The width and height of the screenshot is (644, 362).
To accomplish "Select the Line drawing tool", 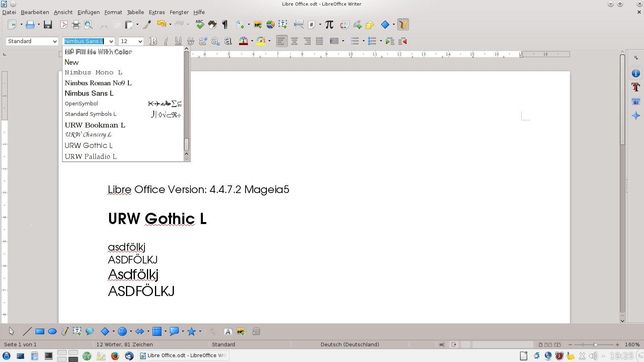I will click(x=27, y=331).
